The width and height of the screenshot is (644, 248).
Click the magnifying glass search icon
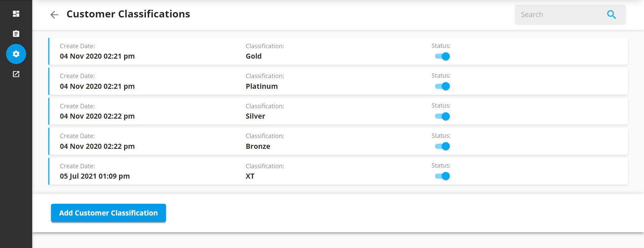tap(611, 14)
